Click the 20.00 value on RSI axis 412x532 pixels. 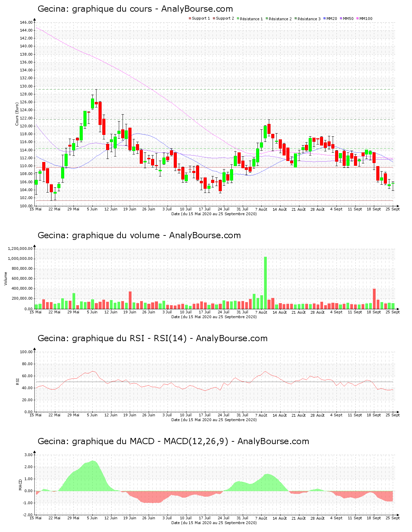27,400
